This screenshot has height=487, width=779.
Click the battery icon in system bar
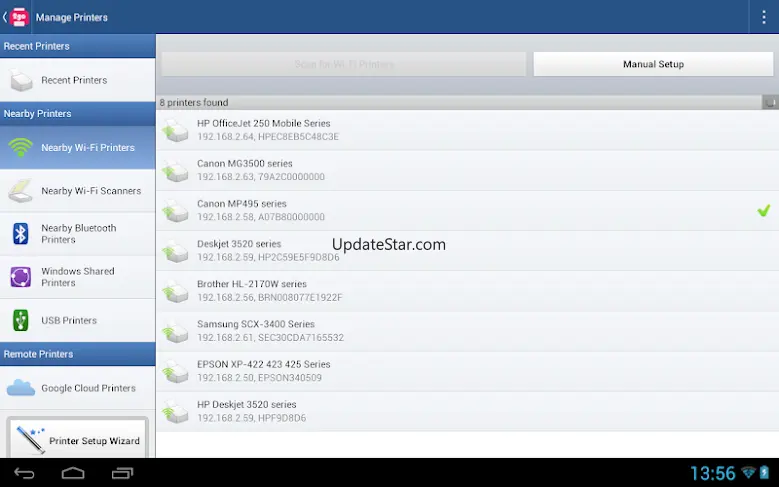pos(764,473)
